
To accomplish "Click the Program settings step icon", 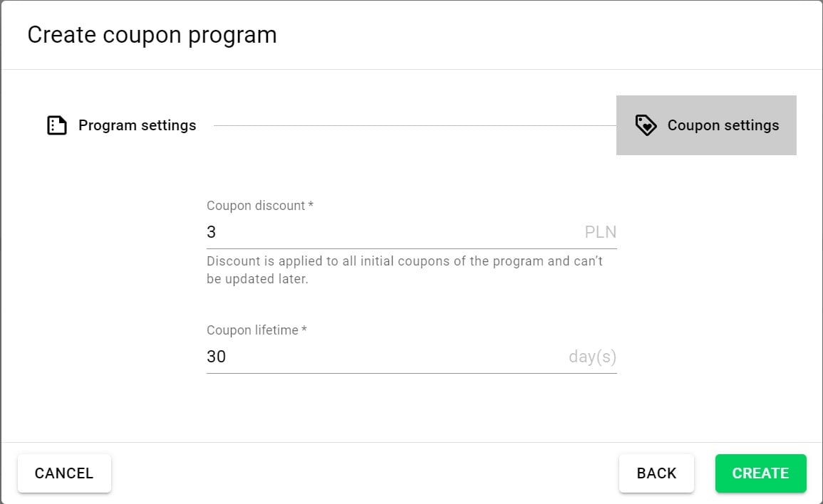I will point(57,125).
